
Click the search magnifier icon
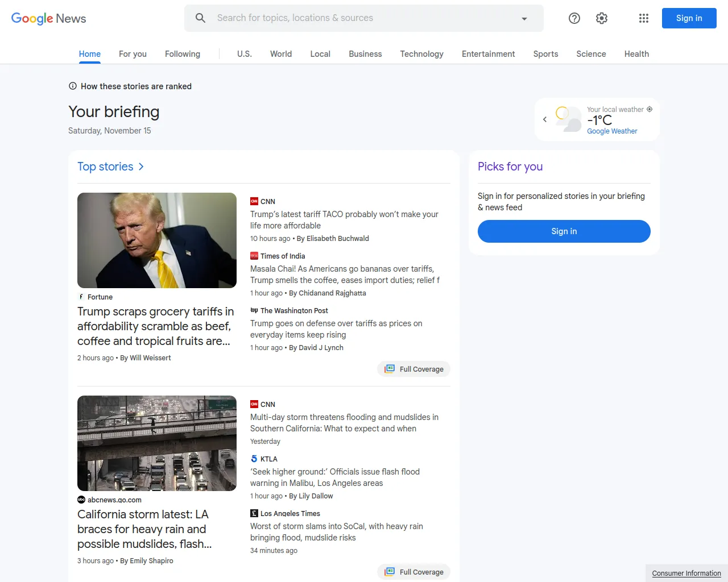[200, 18]
